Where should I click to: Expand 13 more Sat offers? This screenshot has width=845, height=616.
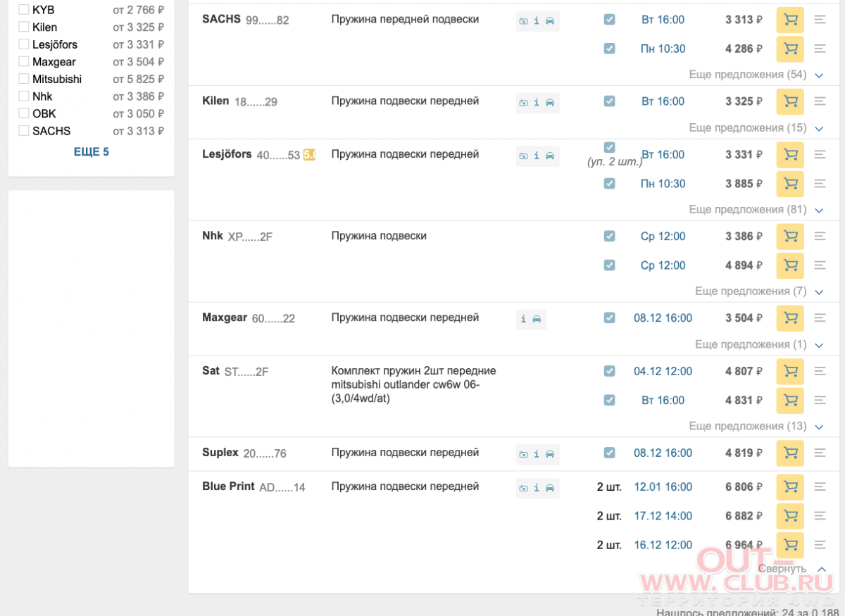pyautogui.click(x=756, y=427)
